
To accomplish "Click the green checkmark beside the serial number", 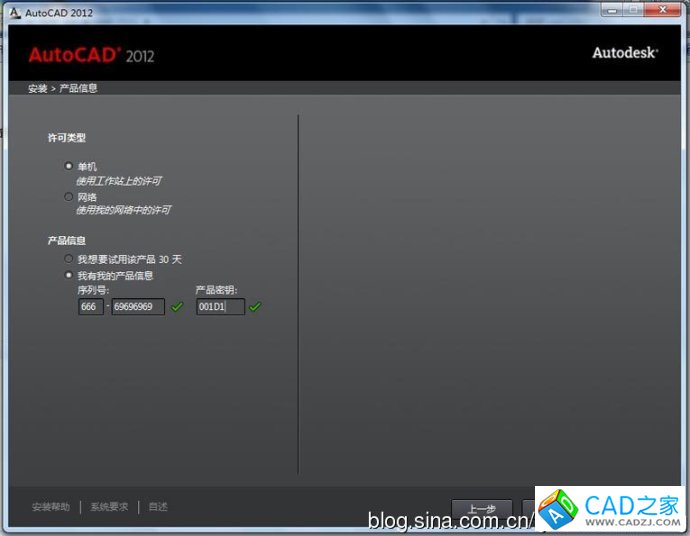I will [x=177, y=307].
